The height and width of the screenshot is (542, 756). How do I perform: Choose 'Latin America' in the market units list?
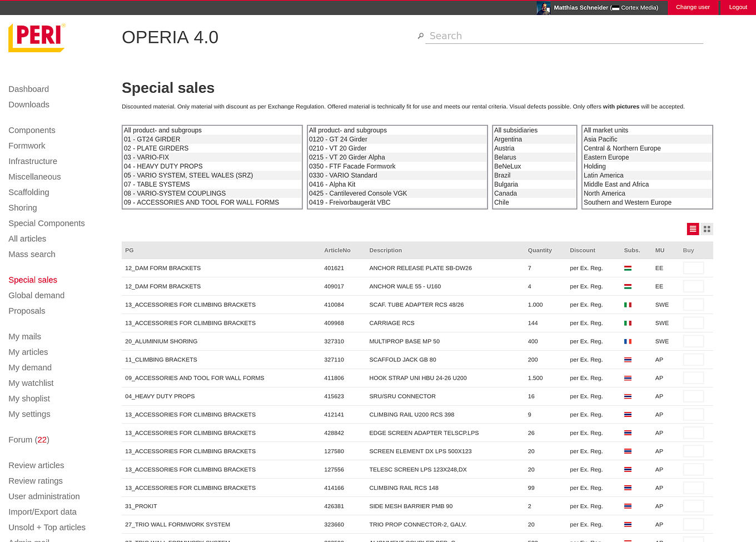(603, 175)
